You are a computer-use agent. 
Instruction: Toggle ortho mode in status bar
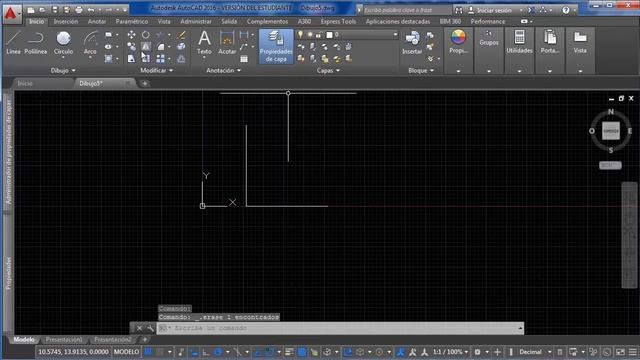point(206,352)
